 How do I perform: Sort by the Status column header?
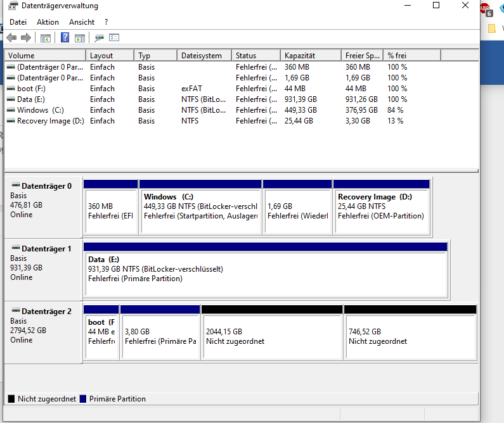coord(256,56)
